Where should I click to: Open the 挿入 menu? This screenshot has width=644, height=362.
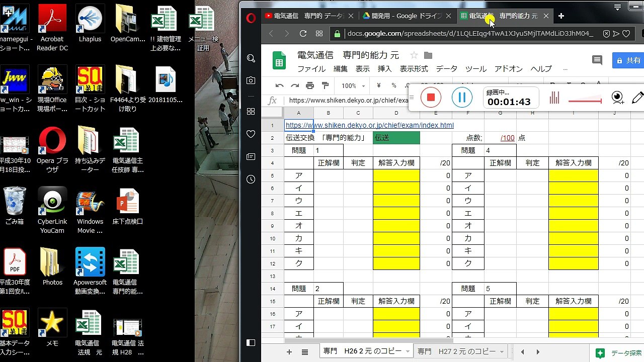pyautogui.click(x=385, y=69)
